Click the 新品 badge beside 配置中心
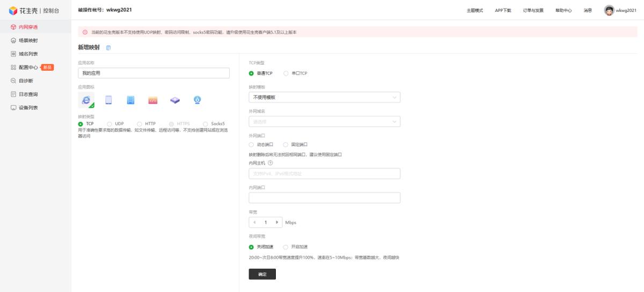Viewport: 644px width, 292px height. pos(47,68)
